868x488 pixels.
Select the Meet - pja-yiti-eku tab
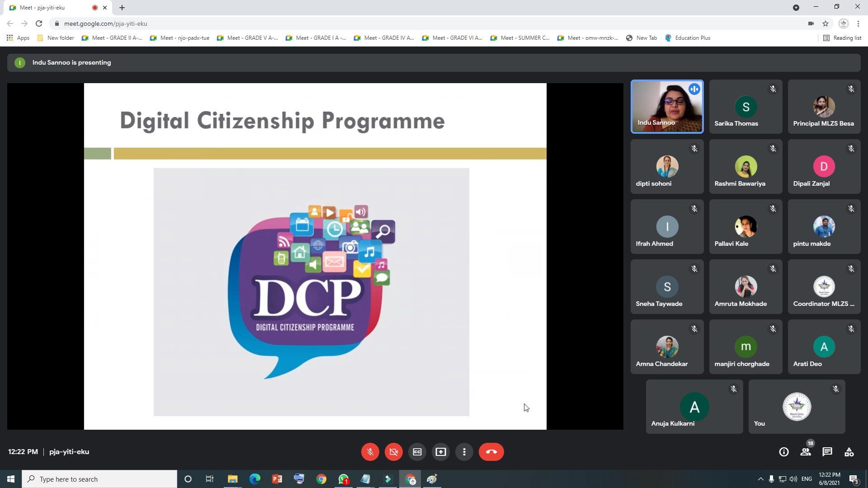click(x=58, y=8)
